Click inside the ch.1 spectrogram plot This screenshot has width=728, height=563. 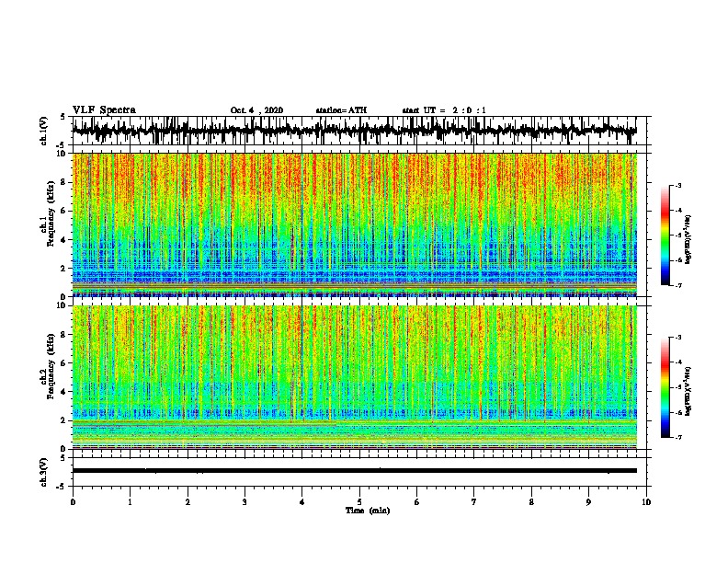tap(354, 224)
